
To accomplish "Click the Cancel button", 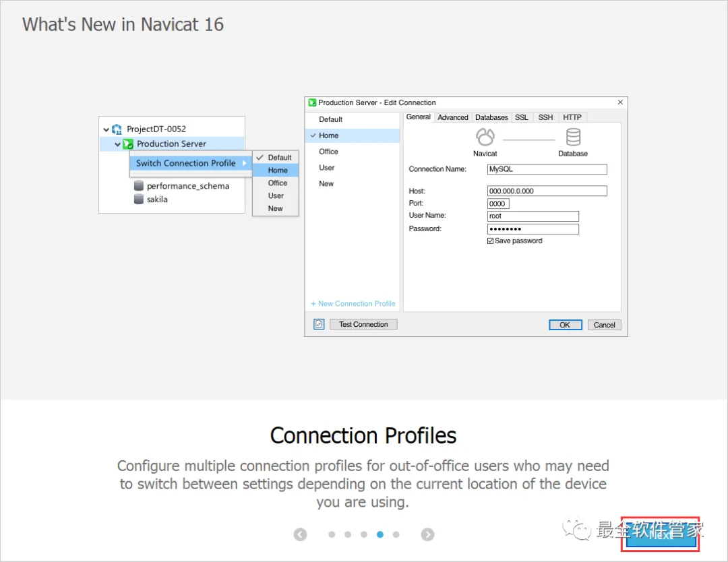I will click(x=604, y=325).
